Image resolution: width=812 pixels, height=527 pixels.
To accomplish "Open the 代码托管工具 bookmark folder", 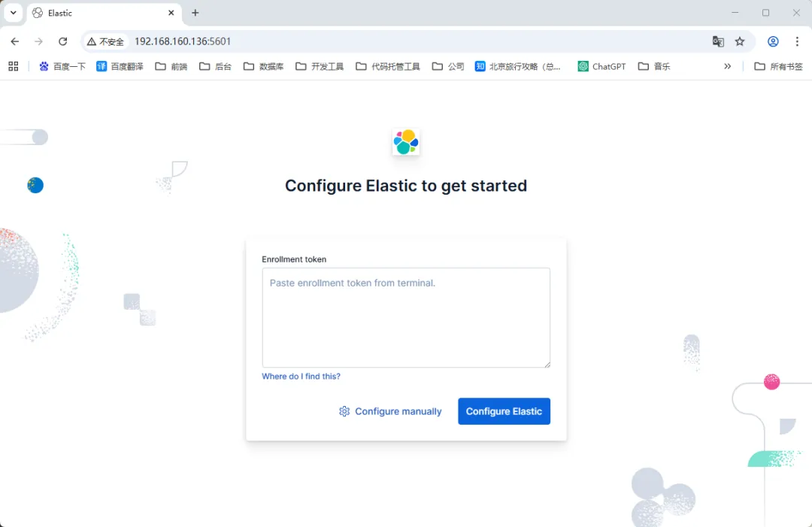I will pos(388,66).
